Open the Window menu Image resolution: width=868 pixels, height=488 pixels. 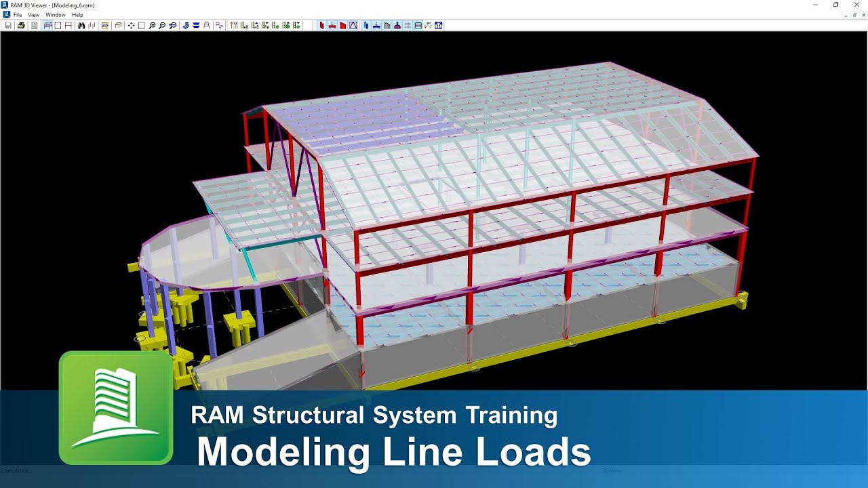tap(56, 15)
